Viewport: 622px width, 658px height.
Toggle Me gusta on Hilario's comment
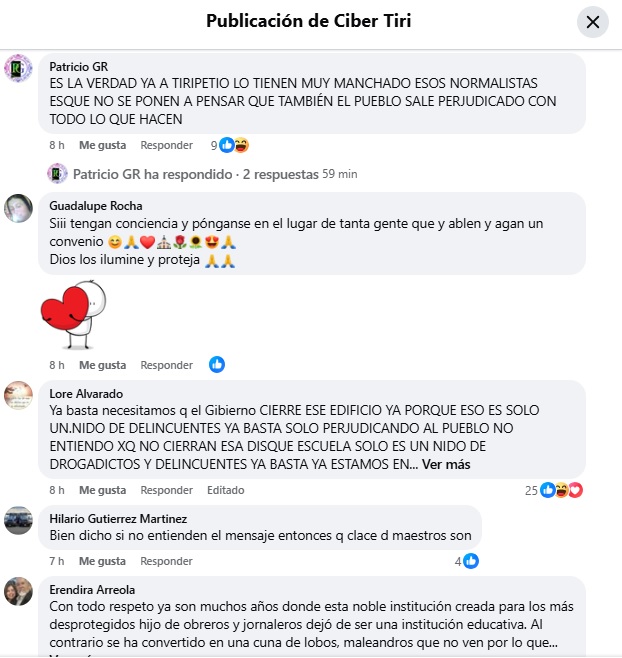coord(102,561)
